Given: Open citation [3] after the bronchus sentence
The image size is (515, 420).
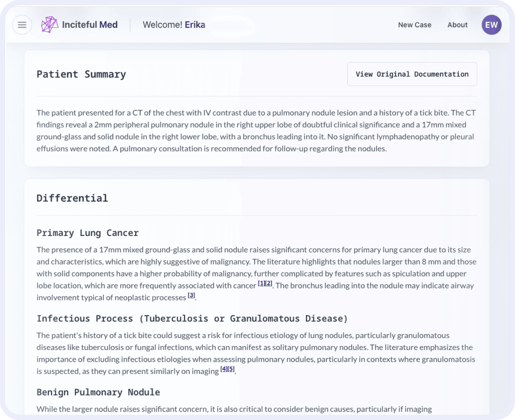Looking at the screenshot, I should click(191, 295).
